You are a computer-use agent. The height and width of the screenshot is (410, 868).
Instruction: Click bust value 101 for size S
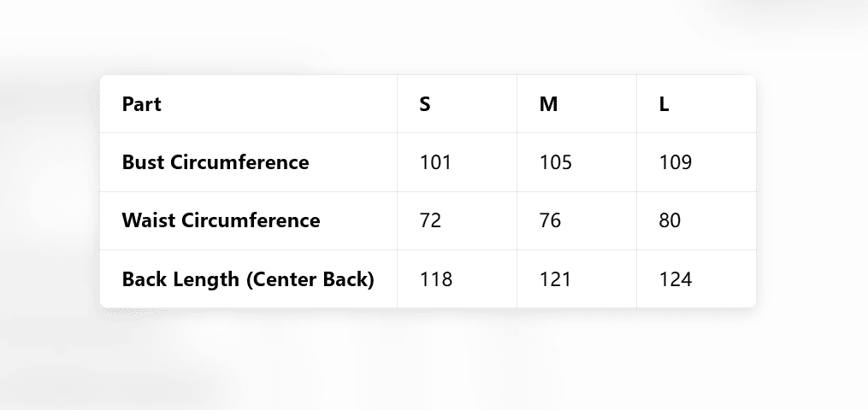click(x=435, y=162)
